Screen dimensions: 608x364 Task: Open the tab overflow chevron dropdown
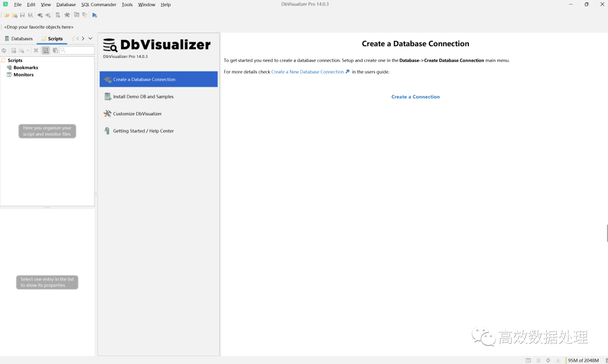click(x=90, y=38)
